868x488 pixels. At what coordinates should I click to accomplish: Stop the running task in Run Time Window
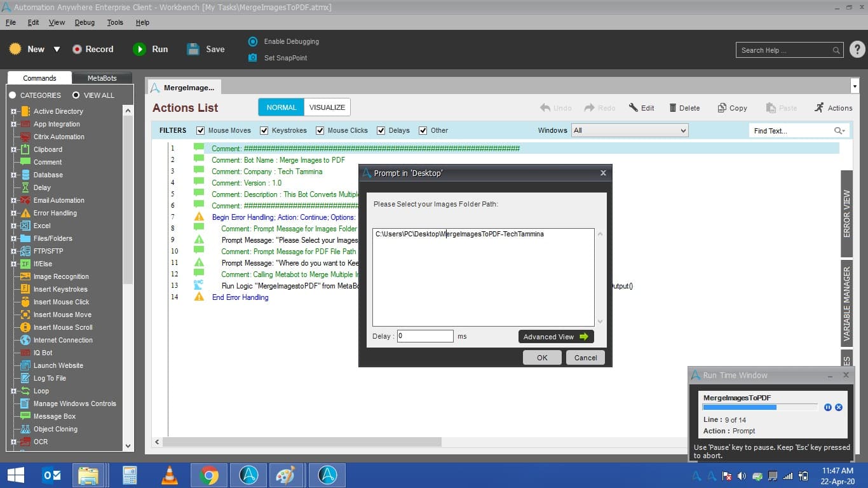pyautogui.click(x=839, y=407)
